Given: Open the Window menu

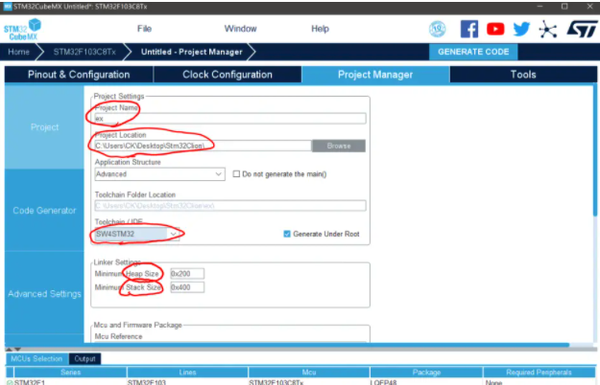Looking at the screenshot, I should coord(240,29).
